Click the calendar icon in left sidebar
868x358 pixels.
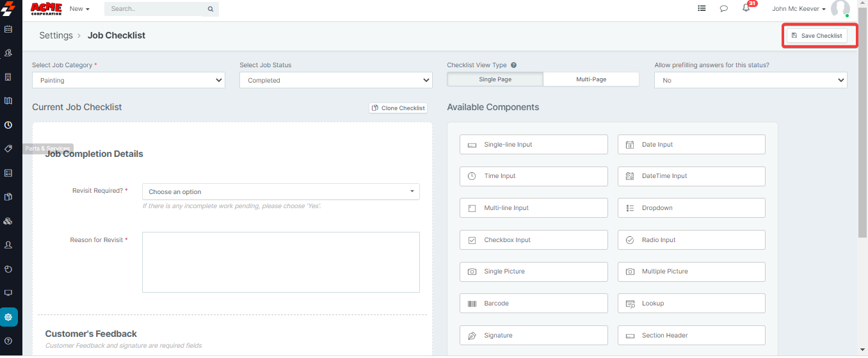pos(8,29)
